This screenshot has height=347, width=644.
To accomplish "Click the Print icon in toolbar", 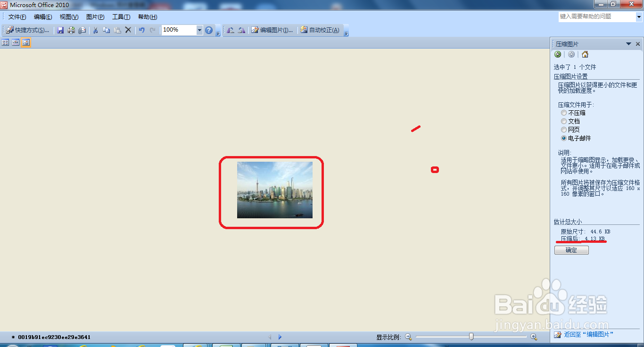I will point(71,30).
